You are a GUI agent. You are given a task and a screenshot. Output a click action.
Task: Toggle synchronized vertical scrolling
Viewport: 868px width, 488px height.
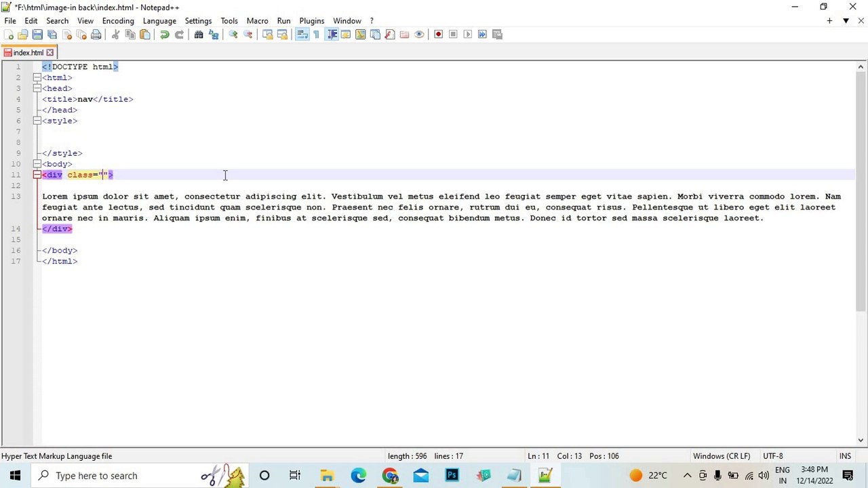point(267,35)
